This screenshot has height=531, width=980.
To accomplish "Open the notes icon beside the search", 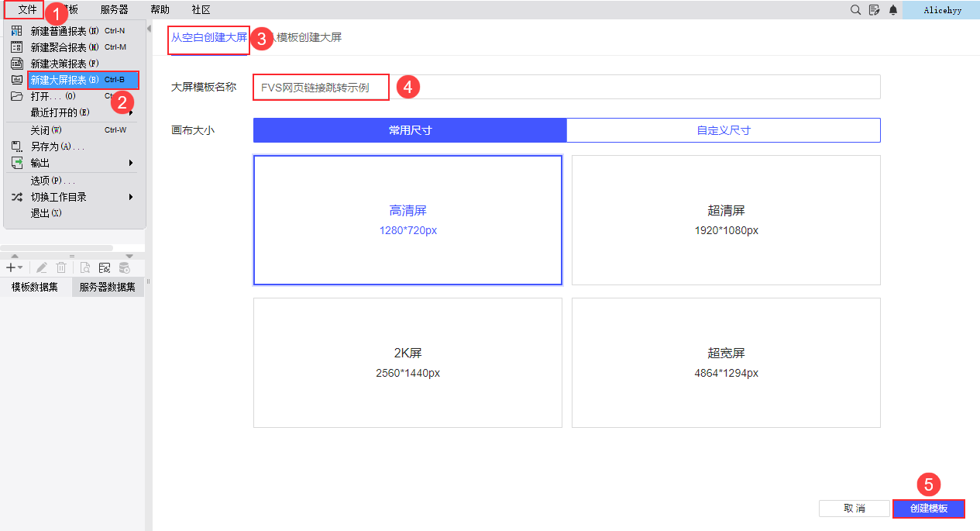I will click(875, 10).
